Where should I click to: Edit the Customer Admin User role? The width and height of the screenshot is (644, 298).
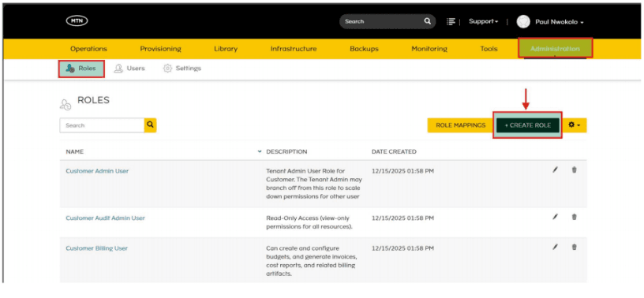coord(556,169)
